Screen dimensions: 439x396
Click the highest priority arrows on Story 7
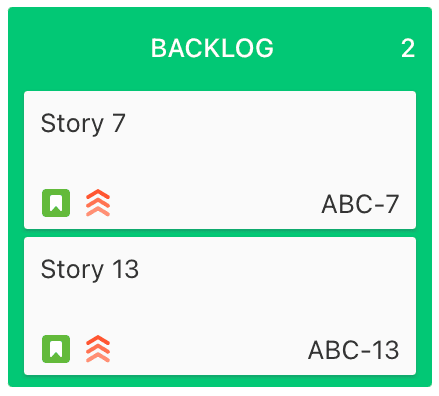click(x=98, y=203)
